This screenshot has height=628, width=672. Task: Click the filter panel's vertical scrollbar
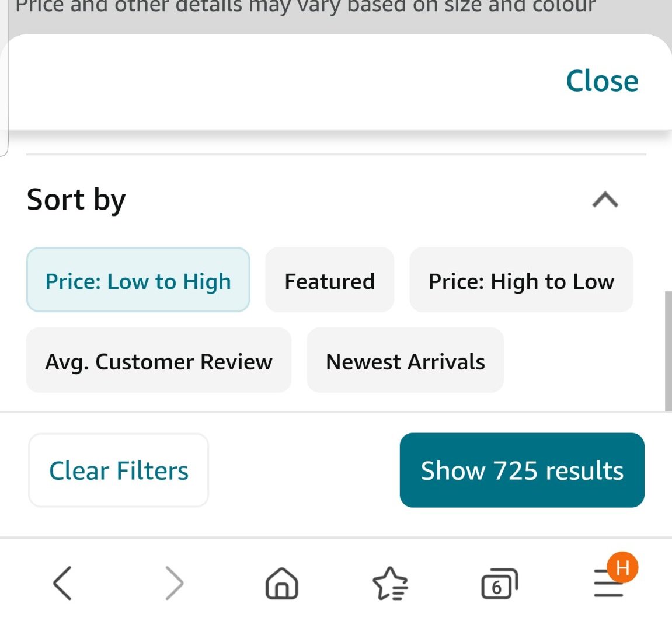tap(668, 351)
